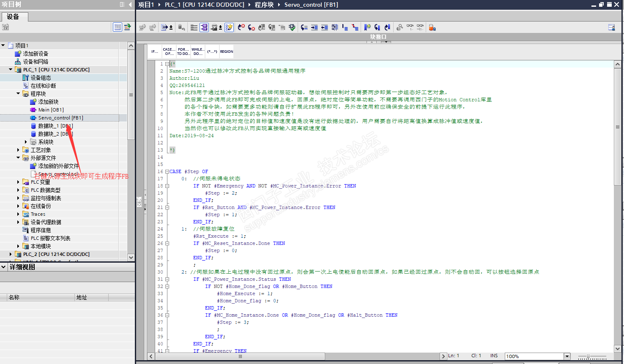Insert the CASE... OF... code snippet
The height and width of the screenshot is (364, 624).
pos(169,52)
